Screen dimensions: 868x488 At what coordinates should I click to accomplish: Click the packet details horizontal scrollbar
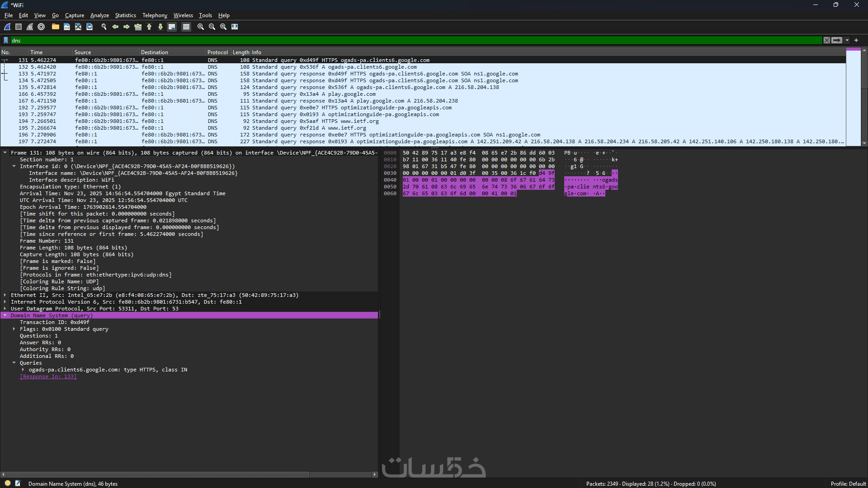156,474
